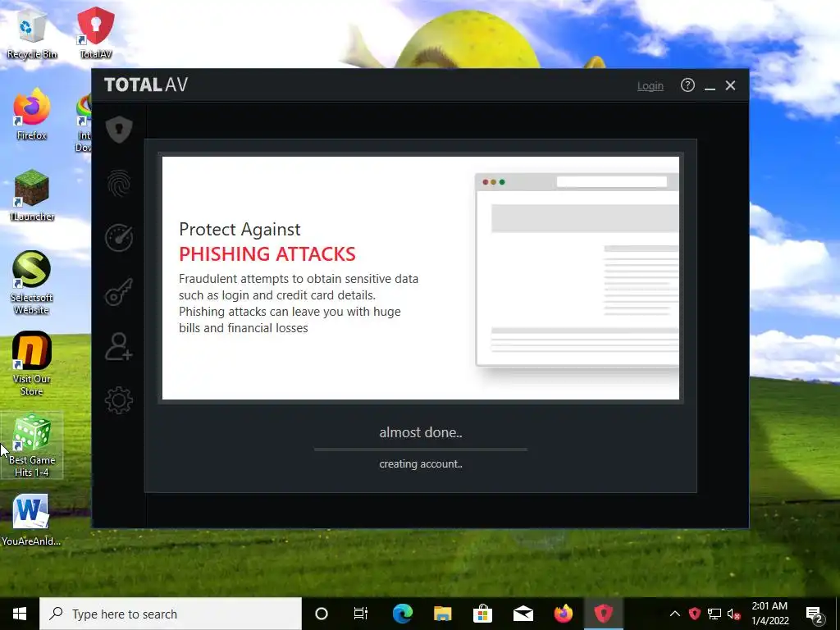
Task: Open the notification center icon
Action: [815, 614]
